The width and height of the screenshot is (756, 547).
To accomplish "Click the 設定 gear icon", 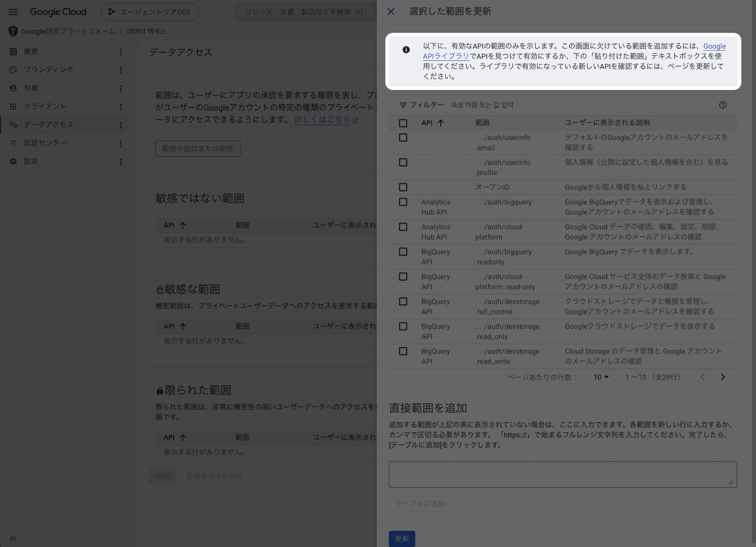I will coord(13,161).
